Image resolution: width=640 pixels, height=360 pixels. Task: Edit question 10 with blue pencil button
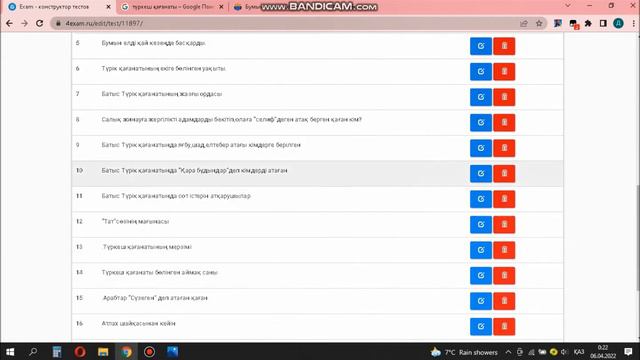tap(481, 173)
